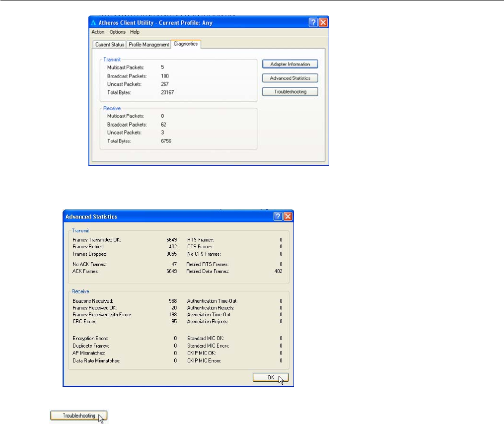Click Encryption Errors label
504x424 pixels.
(x=90, y=338)
